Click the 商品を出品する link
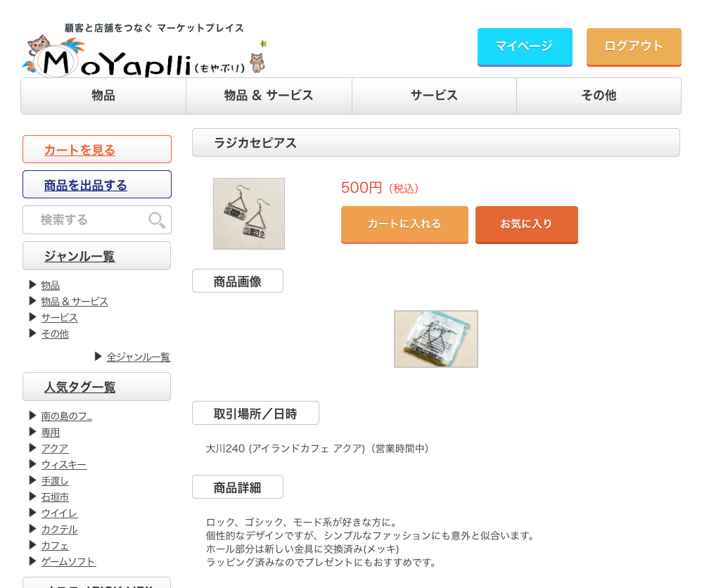709x588 pixels. [97, 184]
